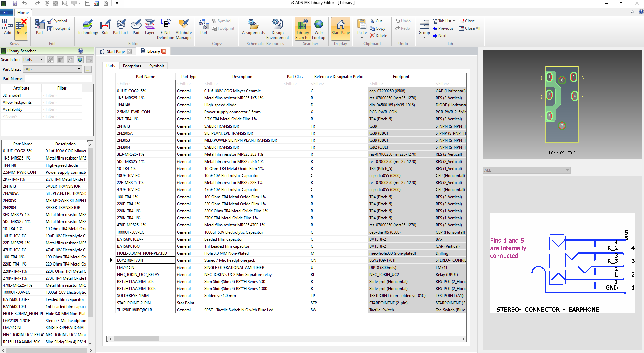This screenshot has width=644, height=353.
Task: Open Library Searcher help icon
Action: point(81,51)
